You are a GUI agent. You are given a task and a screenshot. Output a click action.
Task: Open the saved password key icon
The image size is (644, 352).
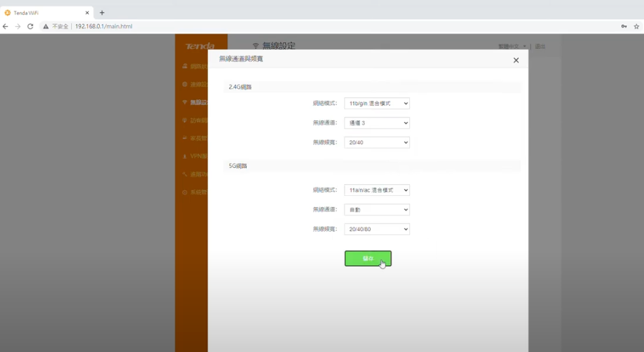click(x=624, y=26)
